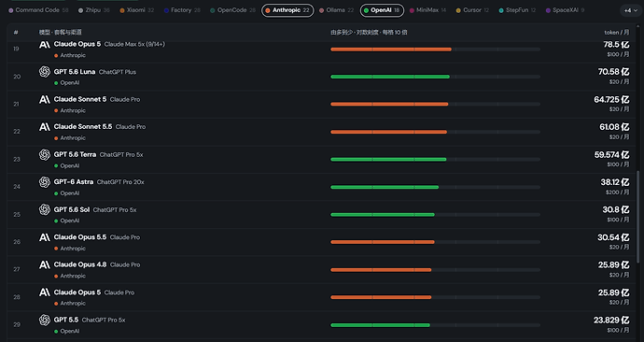Click the Anthropic logo beside Claude Opus 5 Claude Pro

click(x=45, y=292)
